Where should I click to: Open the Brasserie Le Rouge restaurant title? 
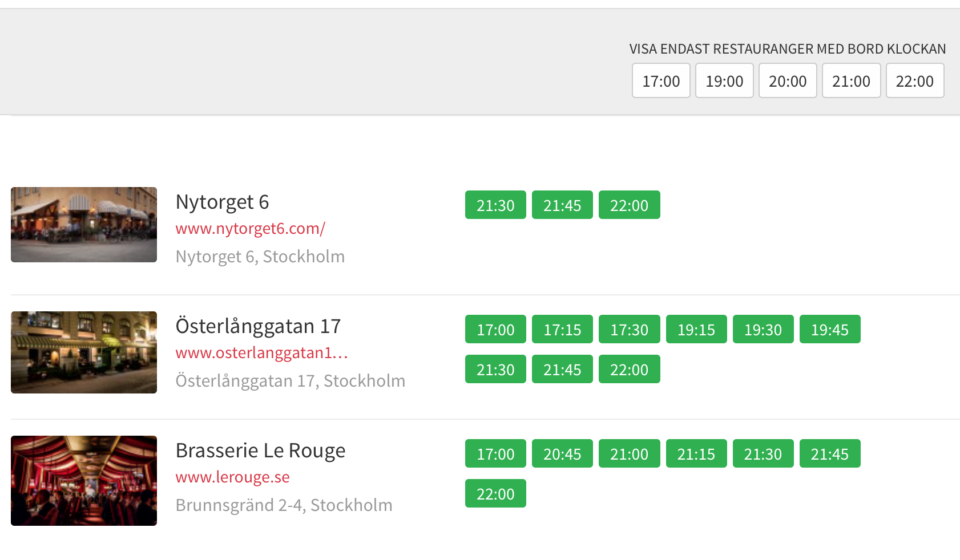(x=260, y=451)
